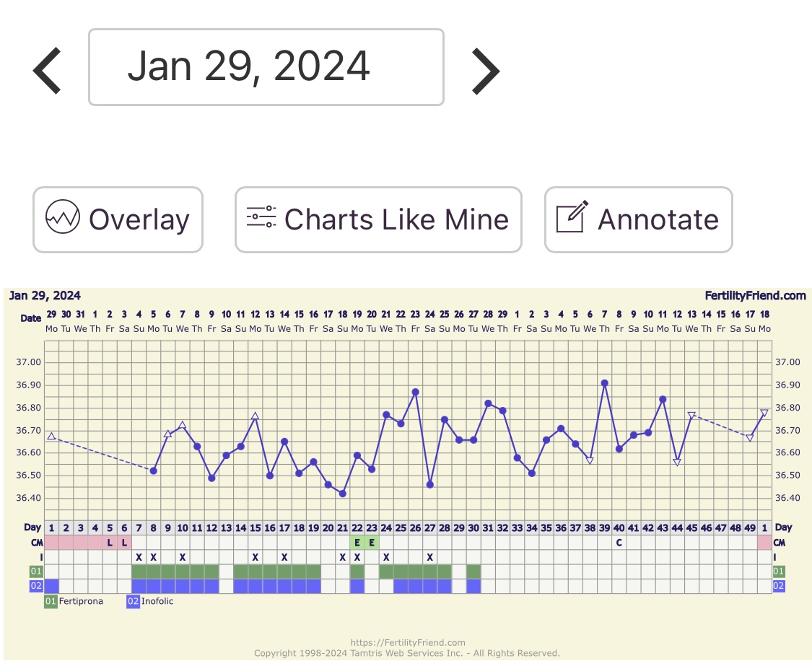The height and width of the screenshot is (661, 812).
Task: Select the lowest temperature point on day 21
Action: (342, 494)
